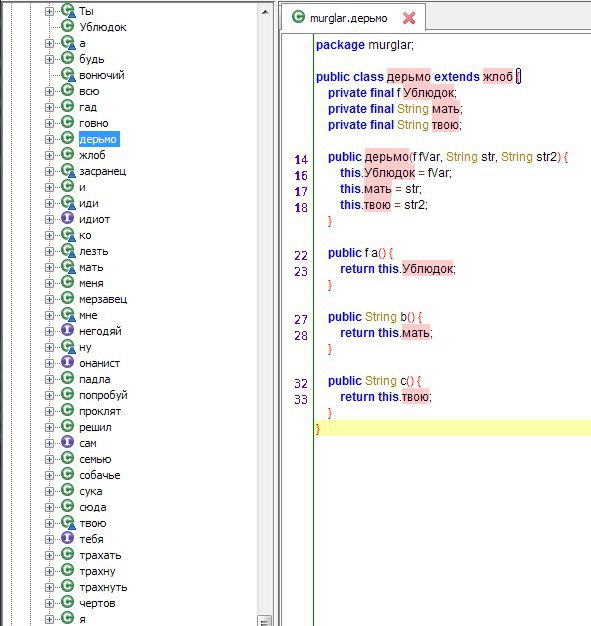Select the мне tree item
The height and width of the screenshot is (626, 591).
coord(88,315)
